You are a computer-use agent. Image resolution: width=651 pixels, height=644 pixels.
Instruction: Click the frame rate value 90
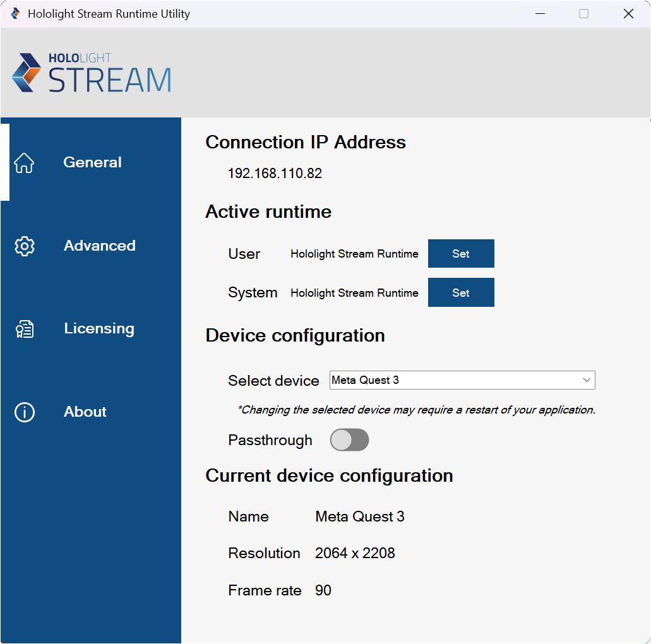(x=323, y=590)
